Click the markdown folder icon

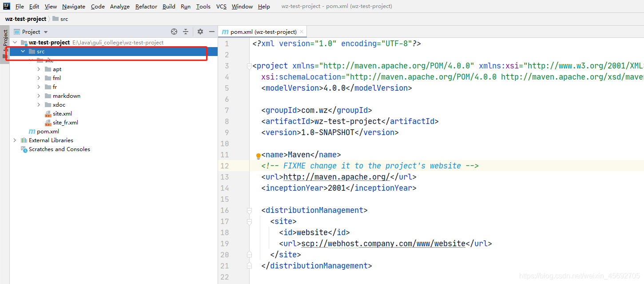(48, 96)
